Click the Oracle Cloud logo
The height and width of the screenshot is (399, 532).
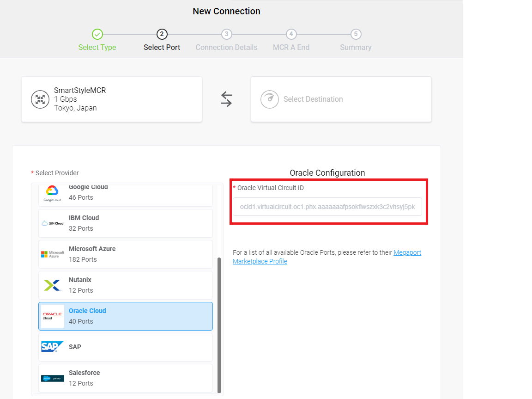[53, 316]
